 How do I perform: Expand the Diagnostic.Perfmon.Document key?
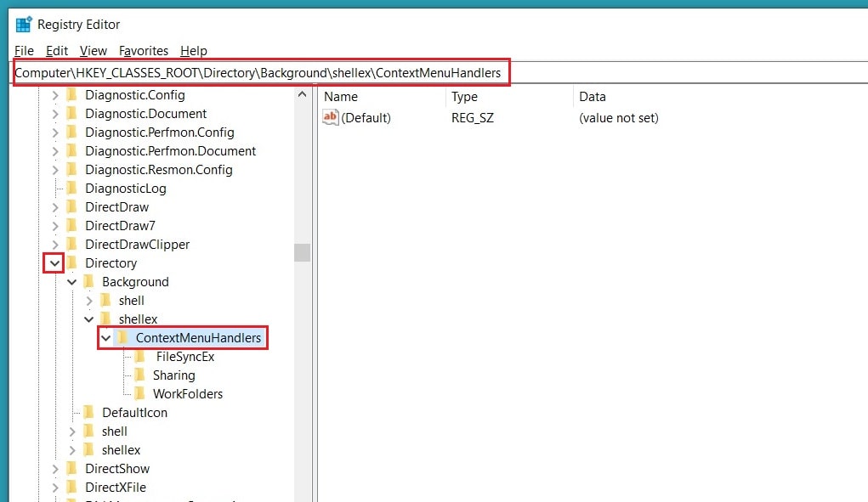[x=54, y=151]
